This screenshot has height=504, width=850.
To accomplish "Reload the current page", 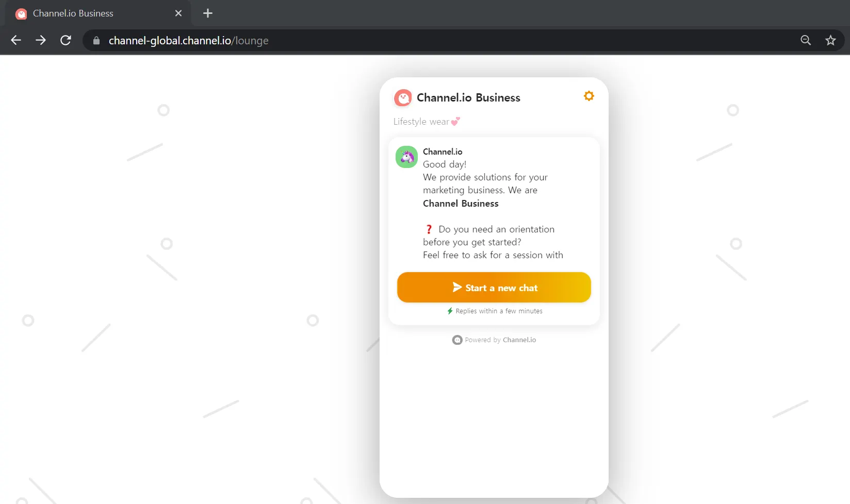I will pos(66,40).
